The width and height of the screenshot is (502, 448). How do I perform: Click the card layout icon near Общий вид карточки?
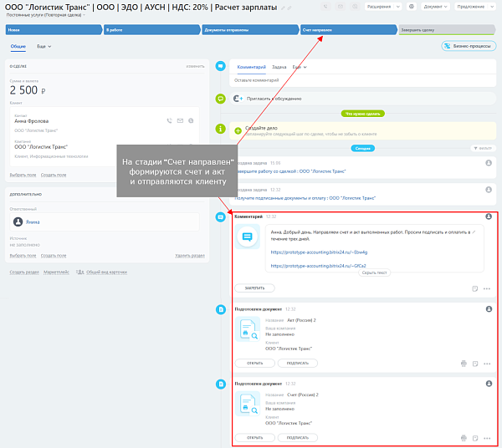[79, 272]
